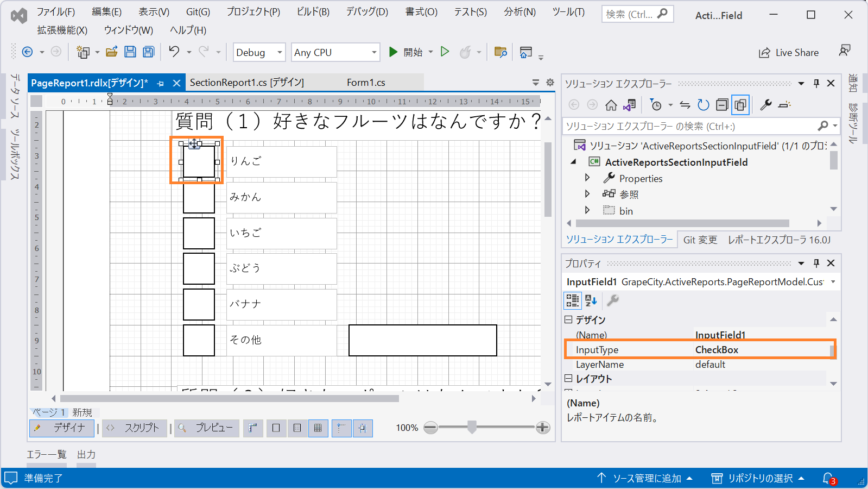868x489 pixels.
Task: Toggle show all files in Solution Explorer
Action: [x=740, y=105]
